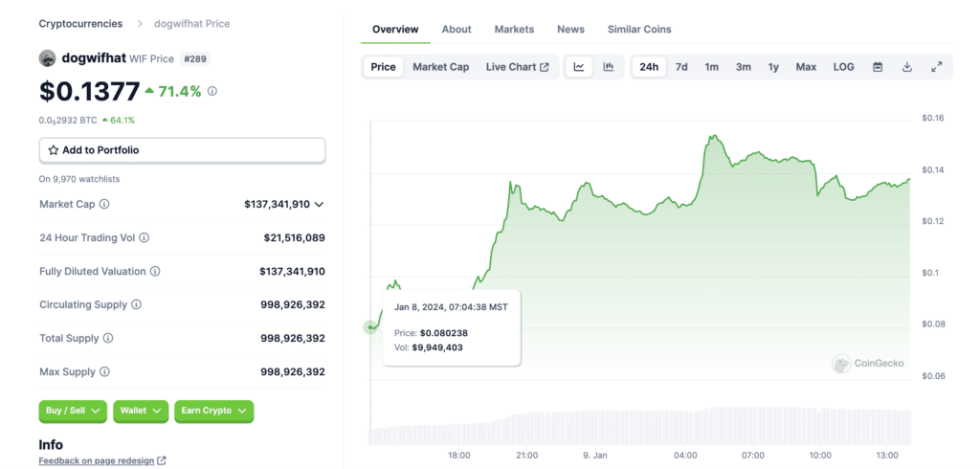The image size is (980, 469).
Task: Open the Similar Coins tab
Action: 639,30
